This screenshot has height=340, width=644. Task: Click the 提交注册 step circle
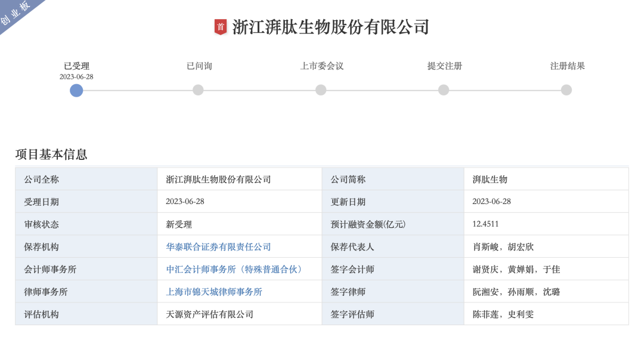[444, 90]
